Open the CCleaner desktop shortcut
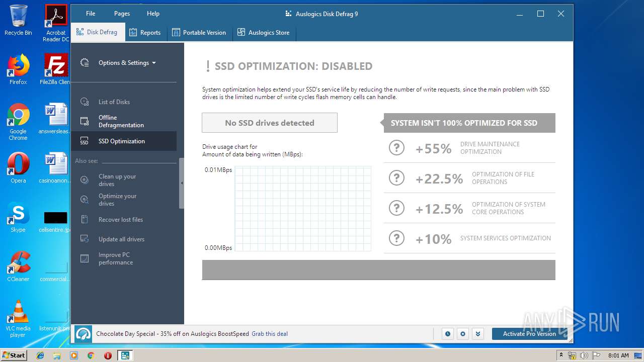The image size is (644, 362). 18,266
